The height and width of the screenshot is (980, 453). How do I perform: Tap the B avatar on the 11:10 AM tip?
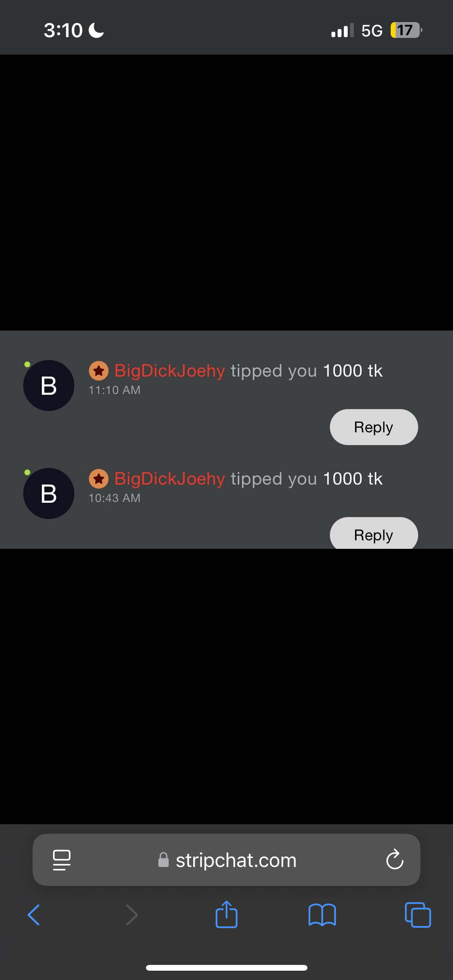(x=49, y=385)
